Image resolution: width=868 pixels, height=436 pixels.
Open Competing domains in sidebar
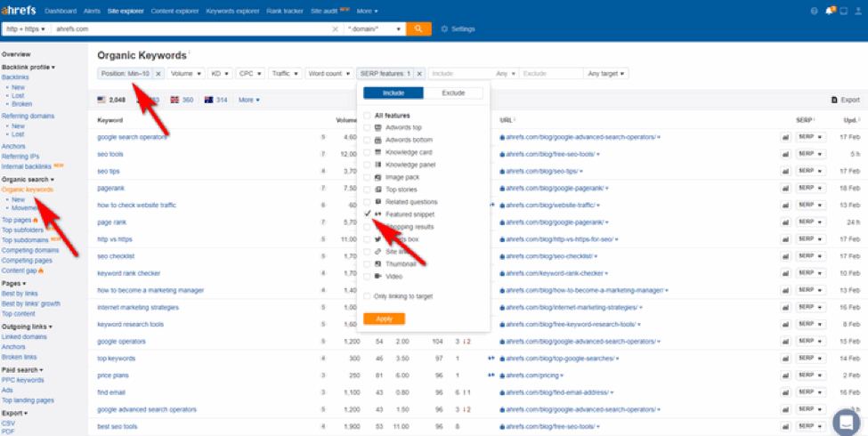pos(30,250)
